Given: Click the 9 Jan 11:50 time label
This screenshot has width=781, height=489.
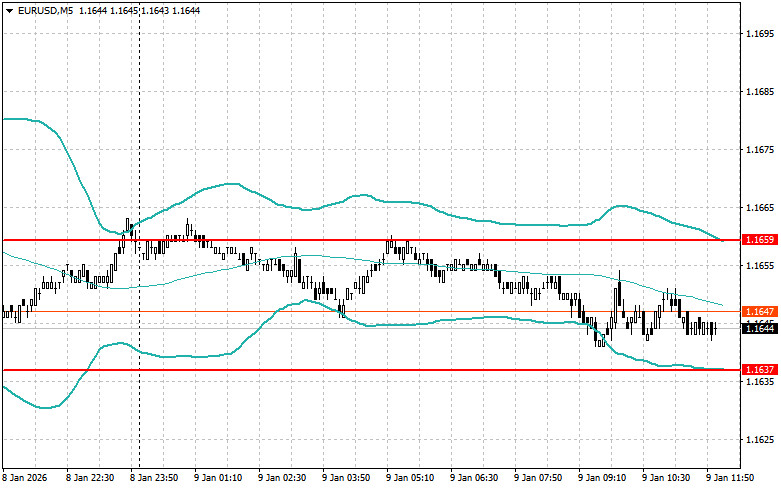Looking at the screenshot, I should [732, 478].
